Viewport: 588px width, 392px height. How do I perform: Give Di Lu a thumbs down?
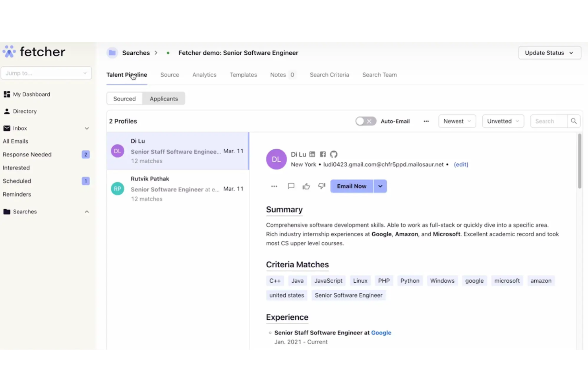click(321, 186)
